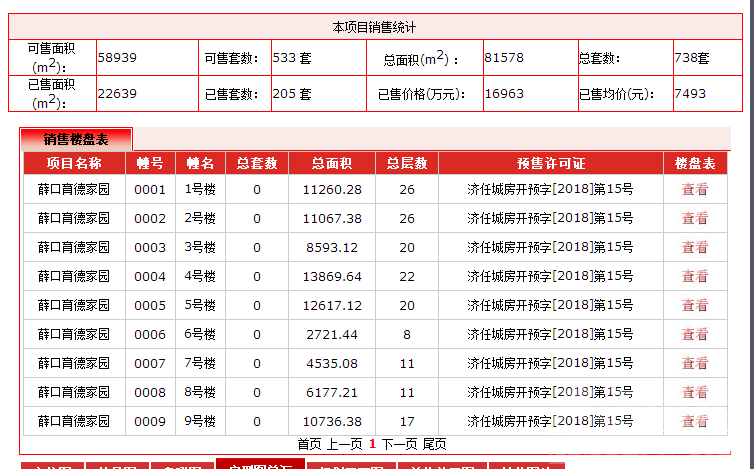754x469 pixels.
Task: Select page number 1
Action: (372, 444)
